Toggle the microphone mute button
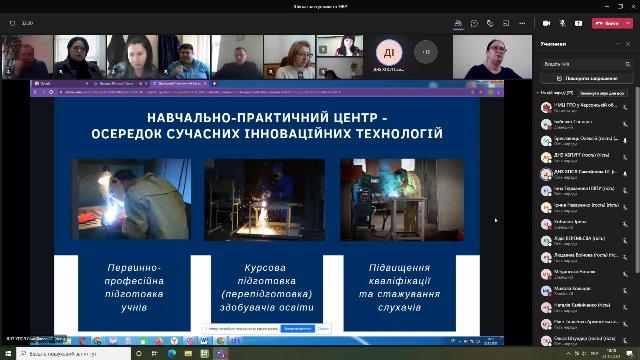This screenshot has height=360, width=640. pos(562,23)
